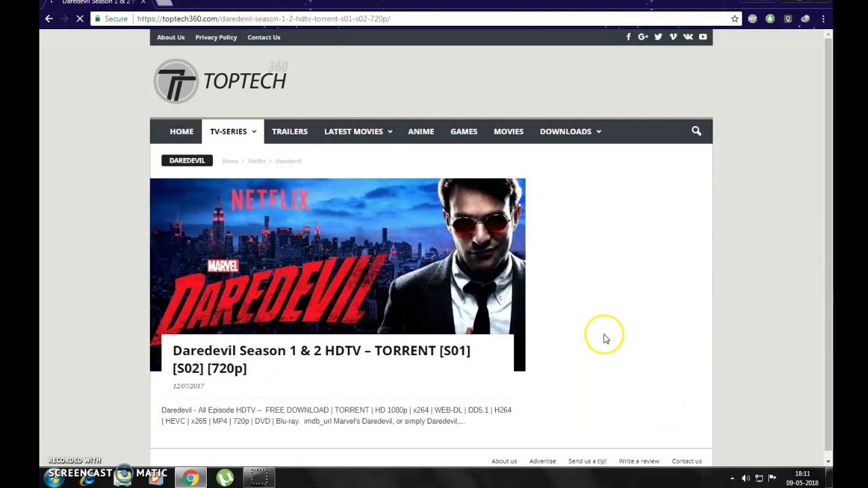Click the Daredevil Netflix banner image

(x=338, y=256)
